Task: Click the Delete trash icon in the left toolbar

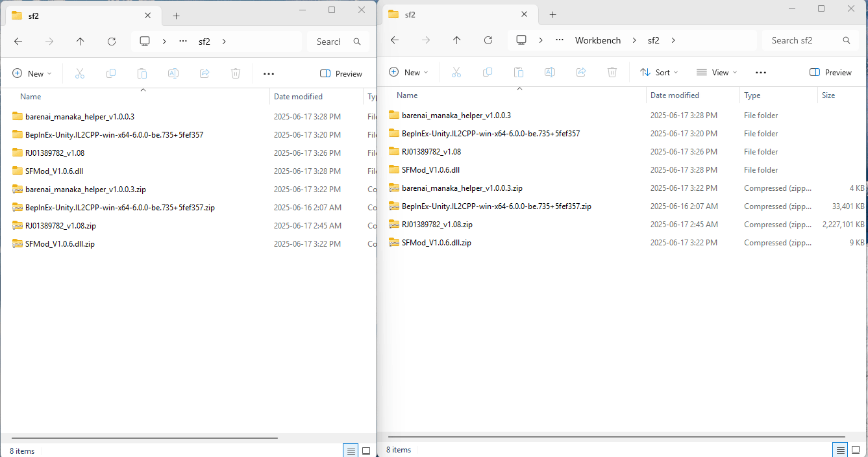Action: 236,74
